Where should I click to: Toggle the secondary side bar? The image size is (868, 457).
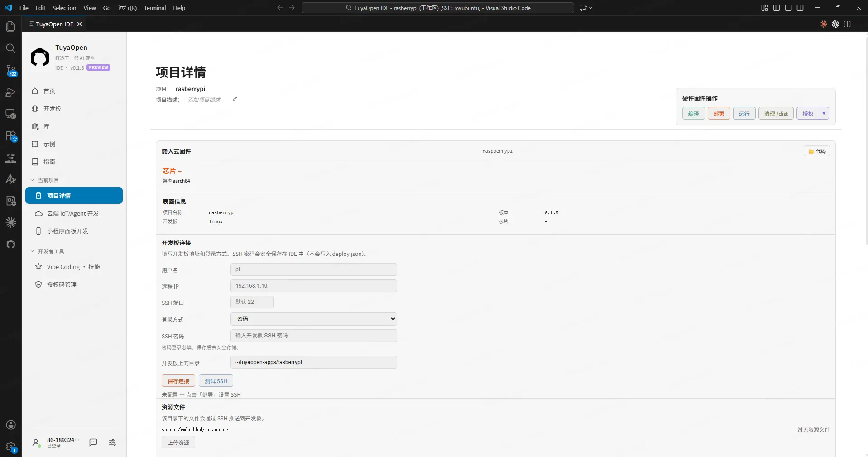pyautogui.click(x=800, y=8)
